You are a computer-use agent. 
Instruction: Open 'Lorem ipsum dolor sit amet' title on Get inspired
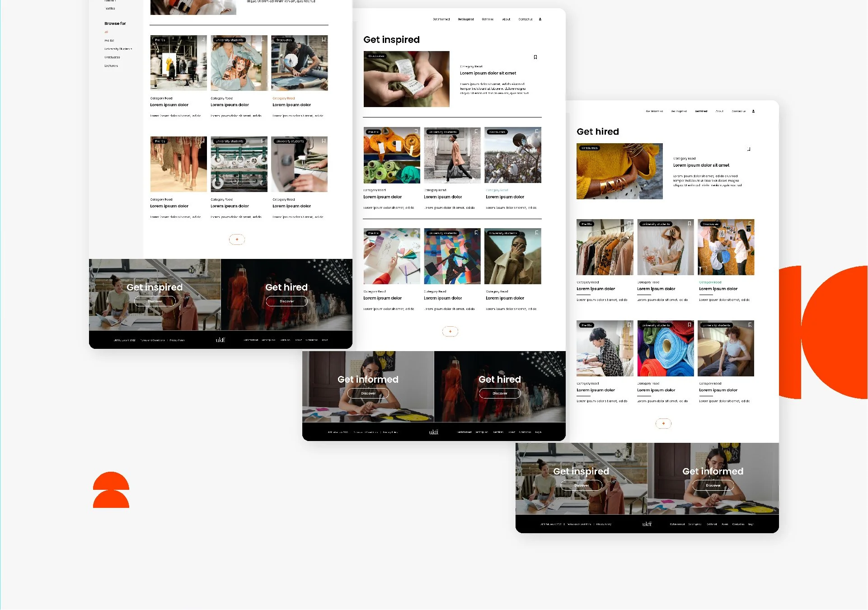[x=488, y=73]
